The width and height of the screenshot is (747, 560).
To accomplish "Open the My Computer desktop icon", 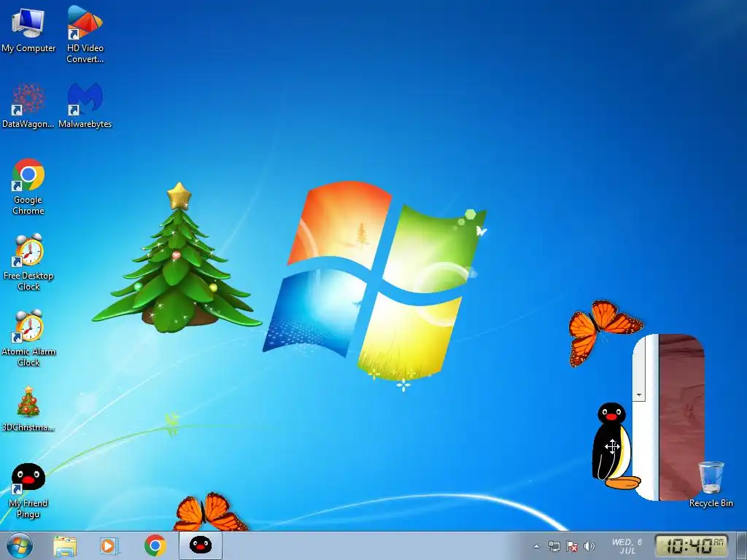I will click(x=28, y=31).
